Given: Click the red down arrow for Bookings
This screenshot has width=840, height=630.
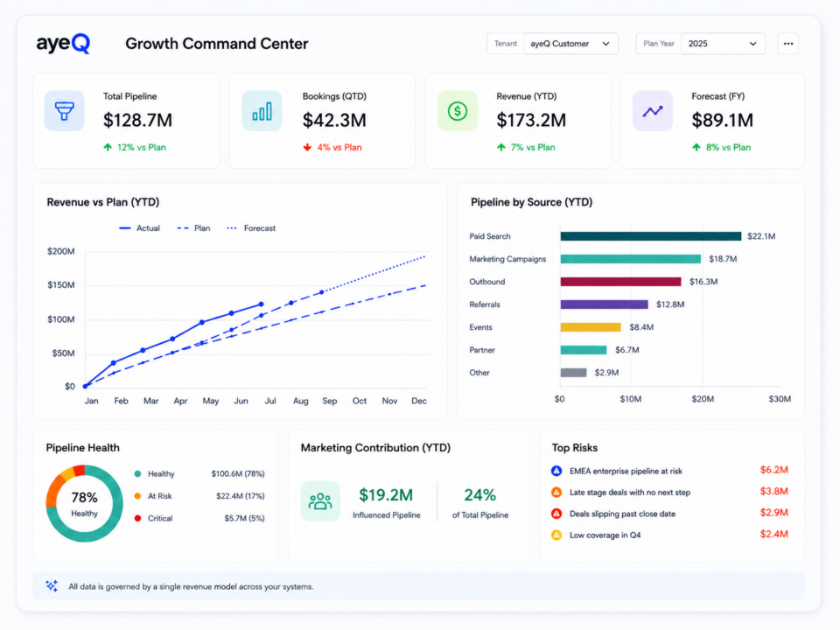Looking at the screenshot, I should (x=307, y=147).
